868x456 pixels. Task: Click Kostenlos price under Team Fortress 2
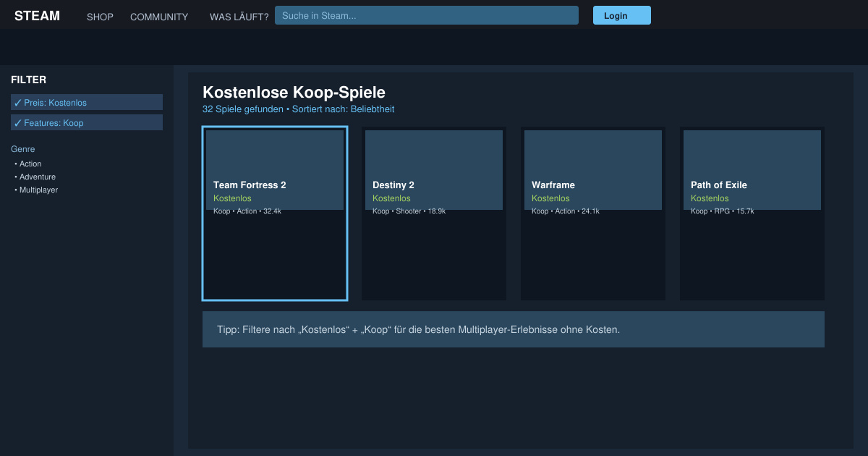(x=232, y=198)
